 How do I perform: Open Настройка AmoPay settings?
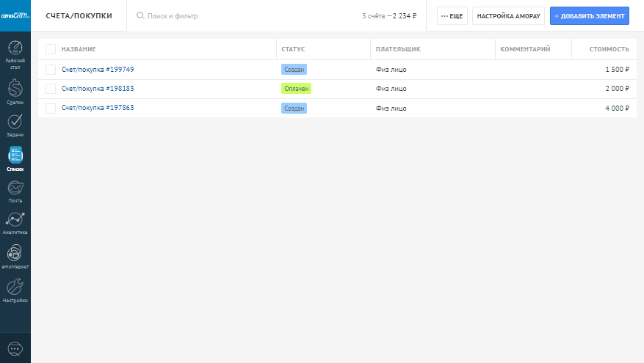(x=509, y=15)
